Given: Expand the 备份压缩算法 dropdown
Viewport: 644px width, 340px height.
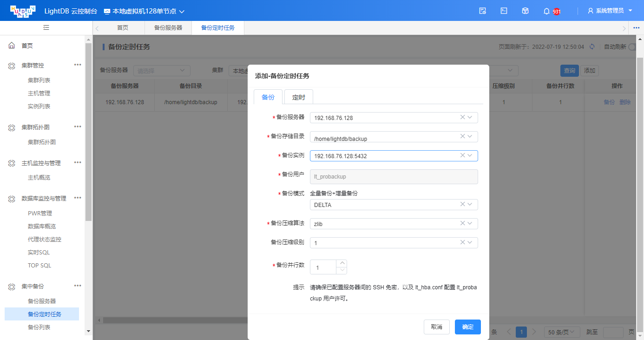Looking at the screenshot, I should tap(470, 223).
